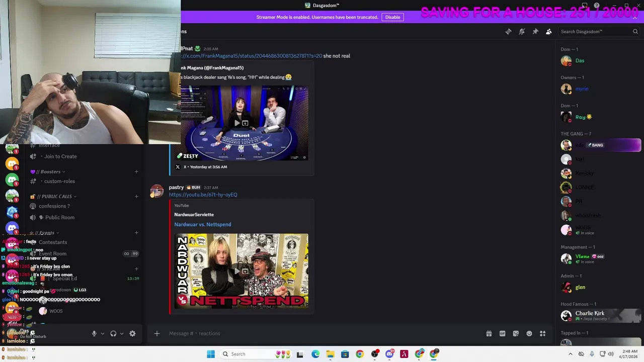Open the sticker picker
This screenshot has height=362, width=644.
(516, 333)
